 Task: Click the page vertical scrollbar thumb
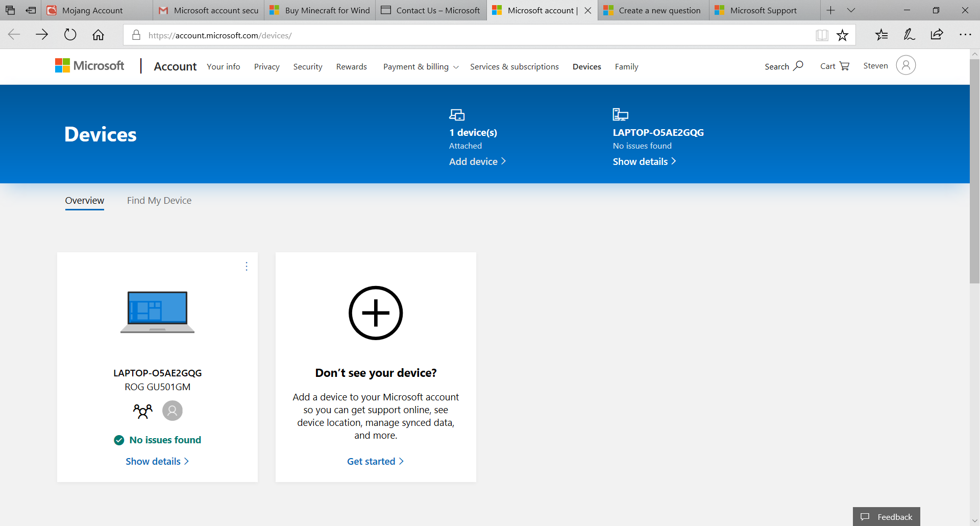click(x=975, y=171)
